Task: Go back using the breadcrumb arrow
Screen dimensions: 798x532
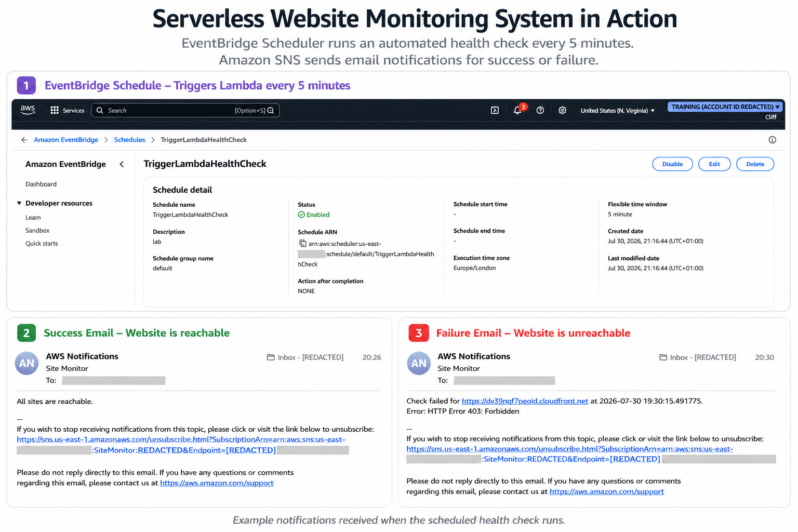Action: point(24,140)
